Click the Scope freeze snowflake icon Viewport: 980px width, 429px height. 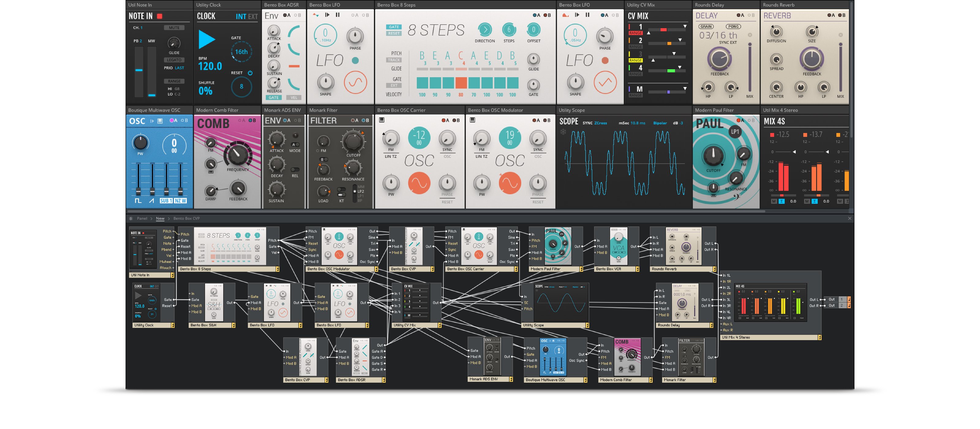[563, 132]
